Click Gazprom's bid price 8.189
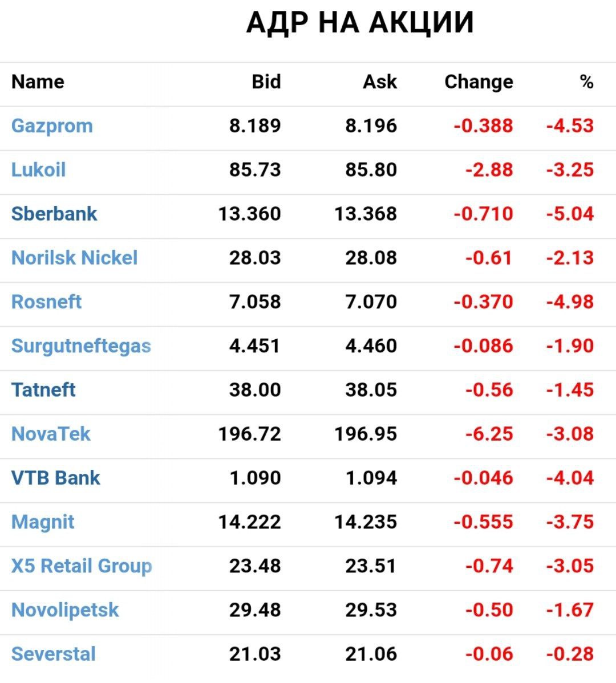The image size is (616, 683). point(255,126)
